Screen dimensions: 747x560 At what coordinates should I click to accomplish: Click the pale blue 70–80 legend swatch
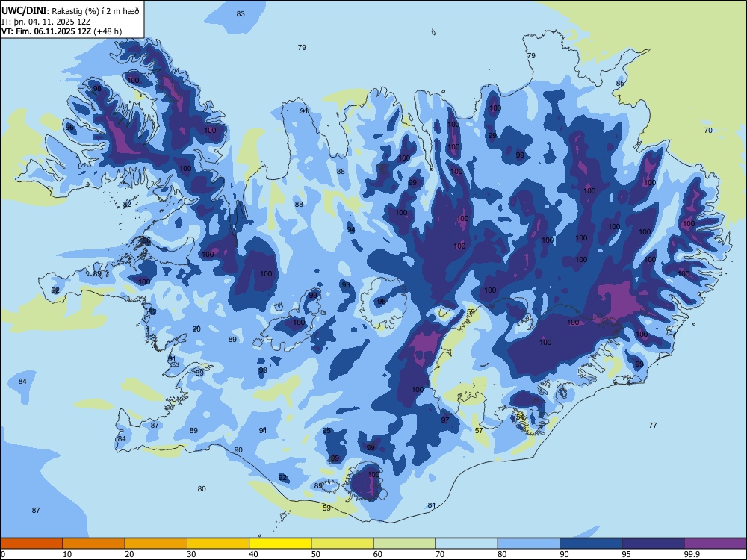click(466, 544)
